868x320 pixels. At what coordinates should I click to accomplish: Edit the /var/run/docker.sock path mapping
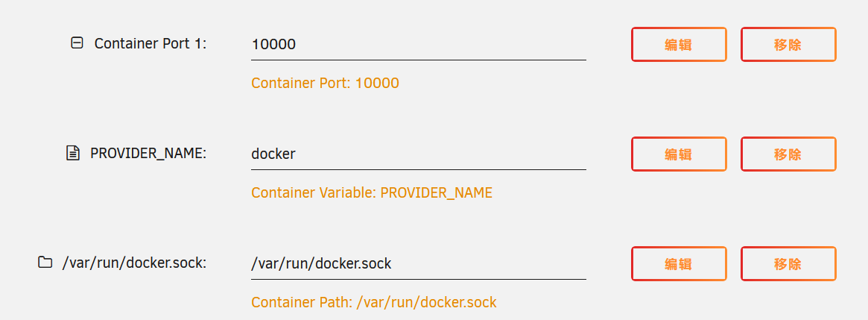tap(679, 264)
